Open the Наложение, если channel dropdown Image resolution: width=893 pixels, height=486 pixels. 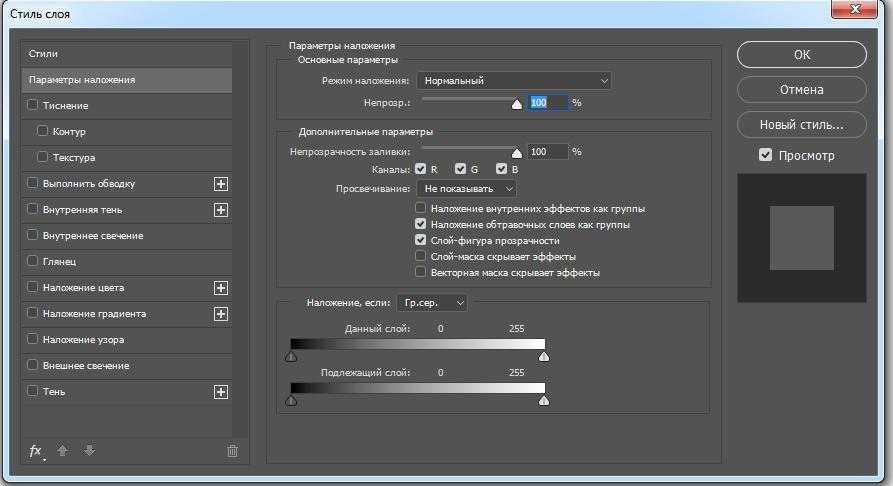[x=431, y=302]
